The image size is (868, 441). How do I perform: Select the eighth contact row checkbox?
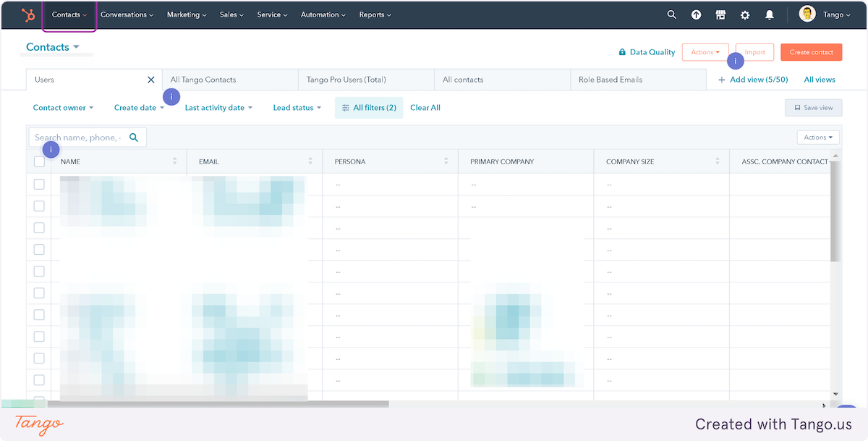click(39, 336)
